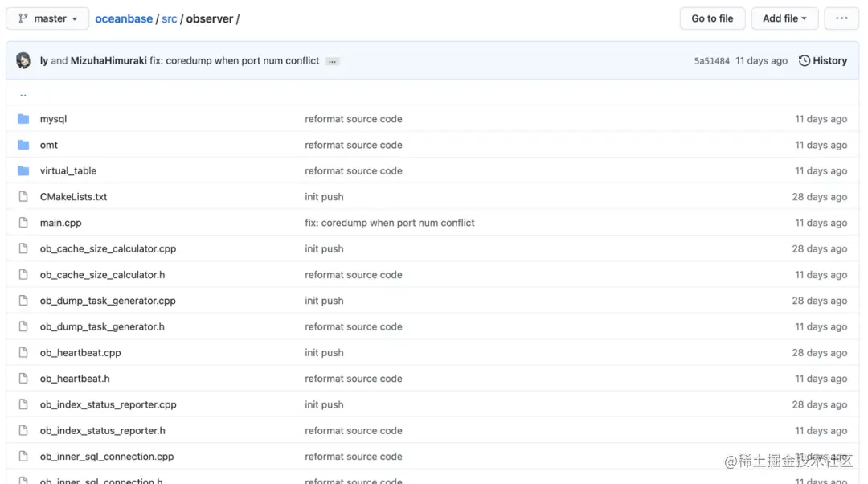The width and height of the screenshot is (868, 484).
Task: Open the master branch selector dropdown
Action: (x=47, y=18)
